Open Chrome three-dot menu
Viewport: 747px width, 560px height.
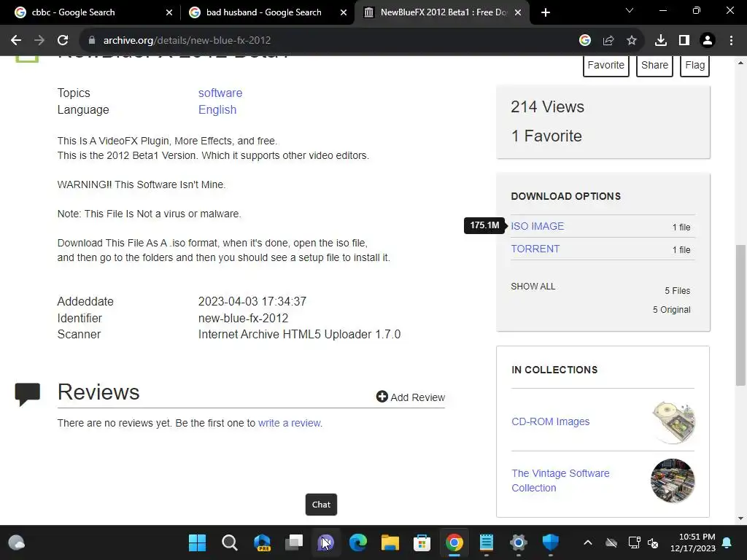[x=731, y=41]
